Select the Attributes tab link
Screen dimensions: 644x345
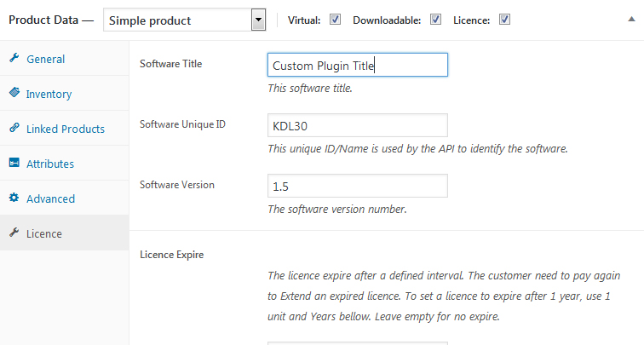point(50,164)
